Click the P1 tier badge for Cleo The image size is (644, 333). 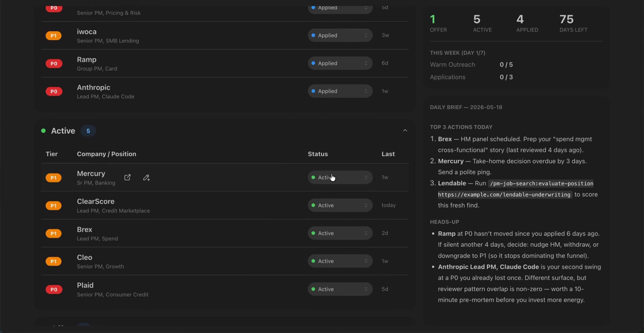54,261
